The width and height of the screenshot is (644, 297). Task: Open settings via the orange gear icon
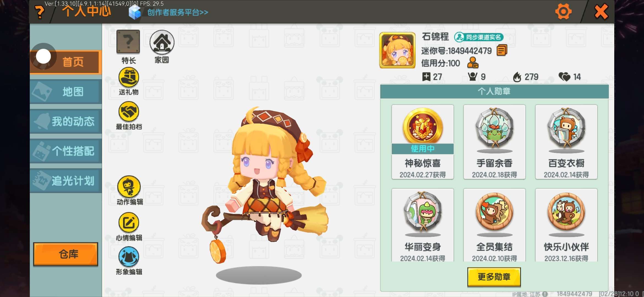[563, 12]
